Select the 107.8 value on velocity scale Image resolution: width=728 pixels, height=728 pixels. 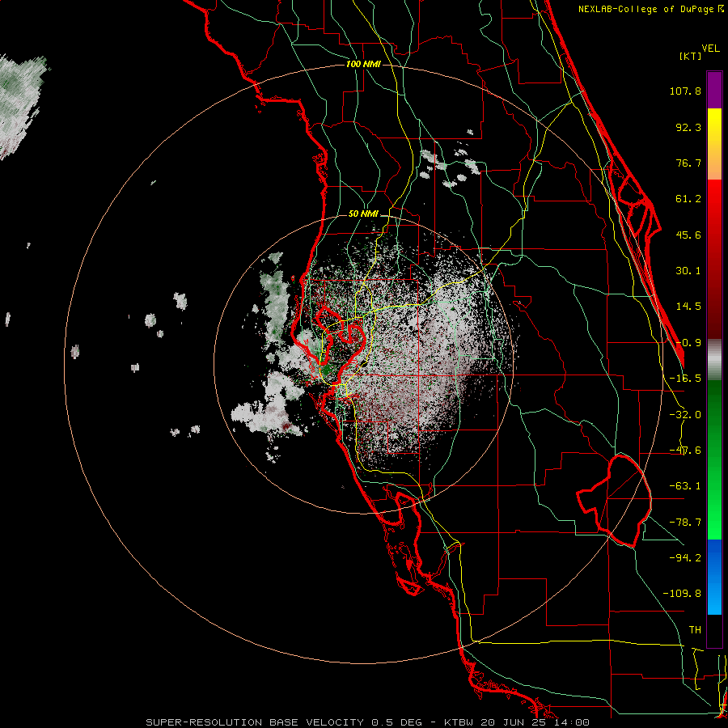coord(685,91)
